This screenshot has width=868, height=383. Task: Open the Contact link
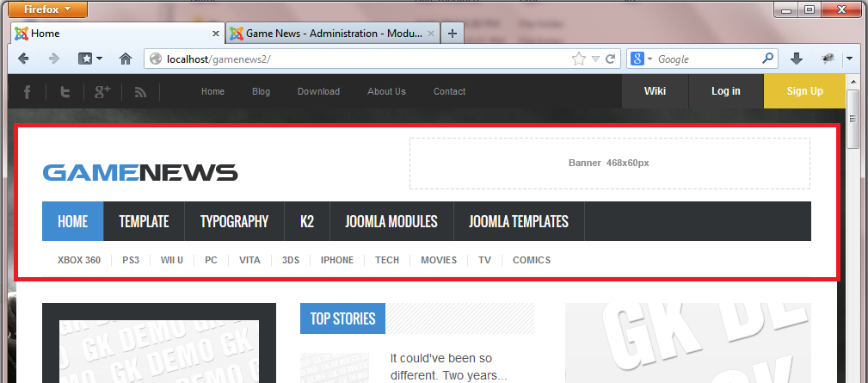(450, 91)
